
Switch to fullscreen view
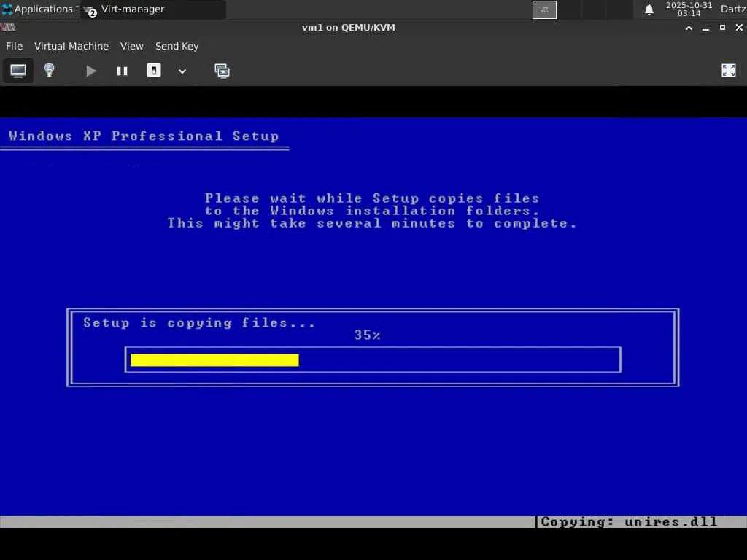tap(729, 71)
